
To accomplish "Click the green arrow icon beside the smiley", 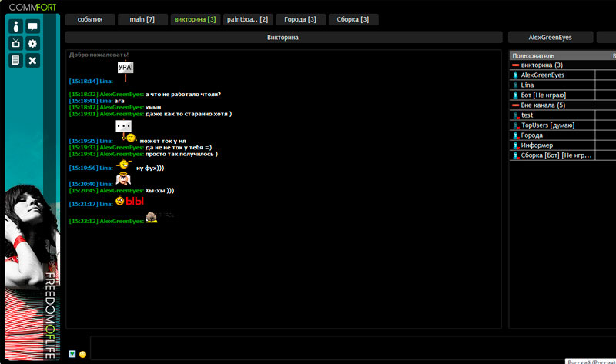I will click(72, 354).
